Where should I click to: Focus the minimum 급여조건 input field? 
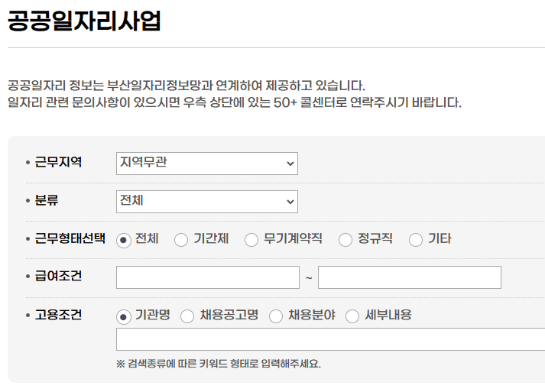[208, 277]
